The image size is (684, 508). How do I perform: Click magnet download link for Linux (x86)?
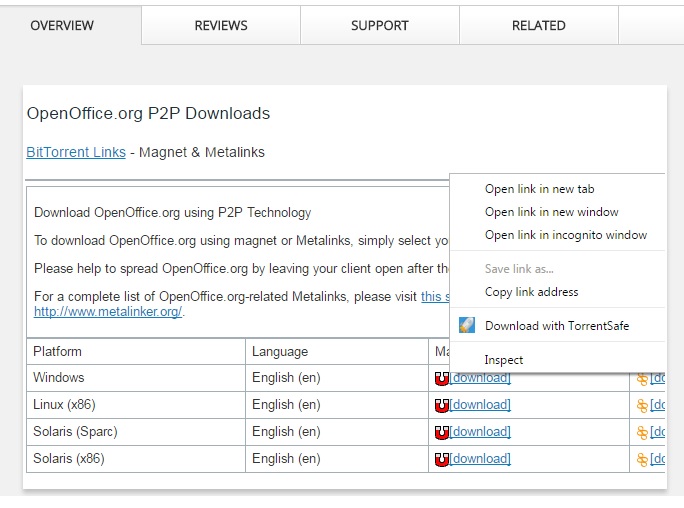click(480, 405)
